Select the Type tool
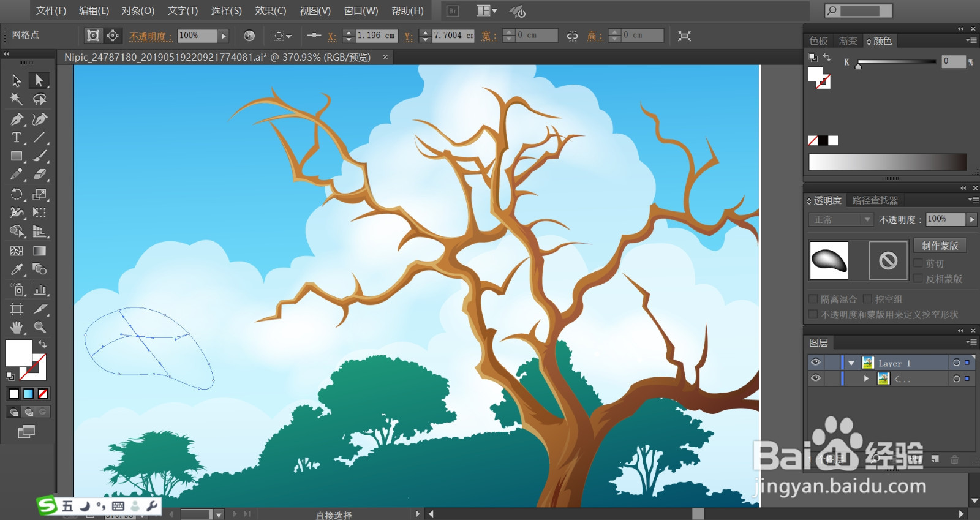 click(17, 137)
